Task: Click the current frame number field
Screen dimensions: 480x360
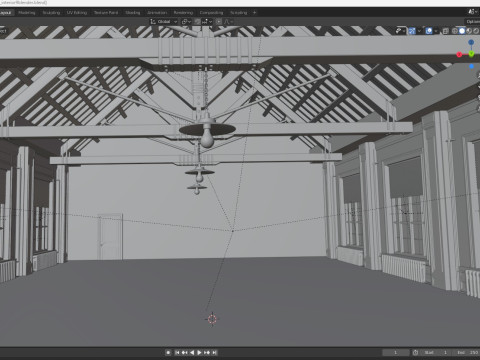Action: [x=396, y=352]
